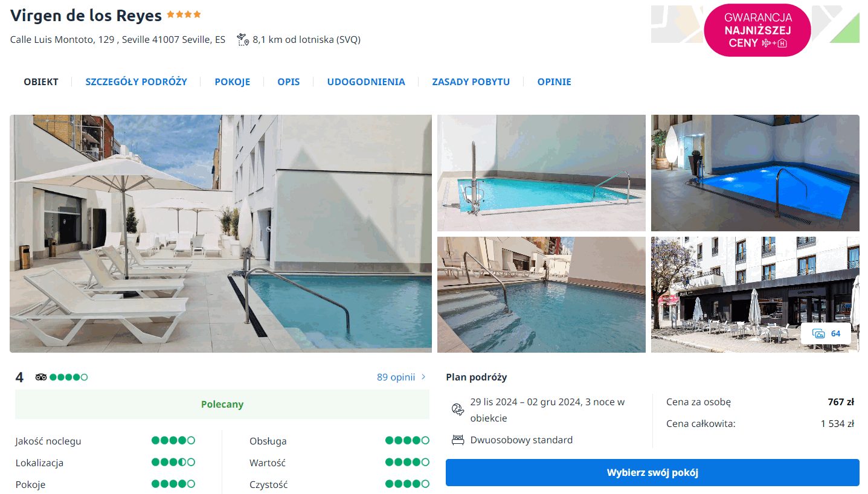Open the main poolside sunbeds photo
Viewport: 868px width, 494px height.
pos(220,234)
